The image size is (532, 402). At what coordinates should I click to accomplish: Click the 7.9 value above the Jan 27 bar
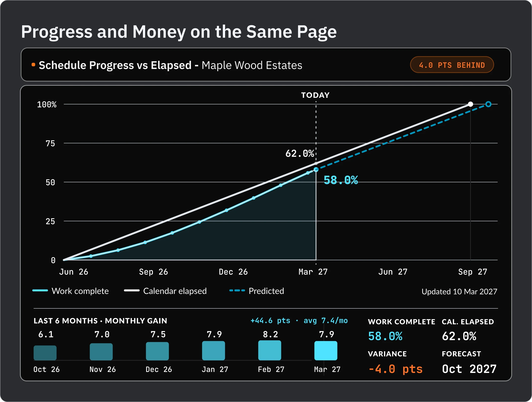pyautogui.click(x=214, y=334)
